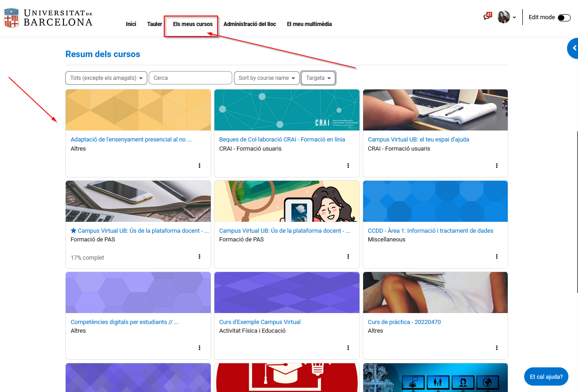Image resolution: width=578 pixels, height=392 pixels.
Task: Open the 'Tots (excepte els amagats)' filter dropdown
Action: 106,78
